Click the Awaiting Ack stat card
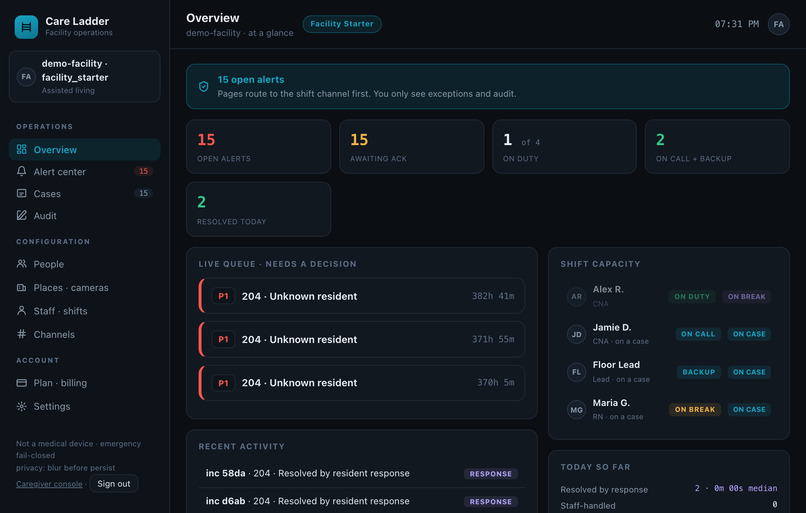 point(412,146)
